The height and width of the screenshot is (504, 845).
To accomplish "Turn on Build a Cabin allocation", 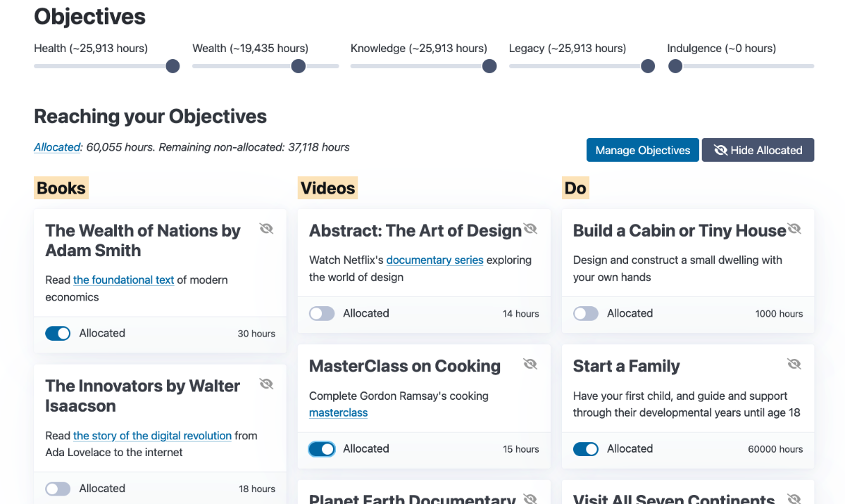I will click(586, 314).
